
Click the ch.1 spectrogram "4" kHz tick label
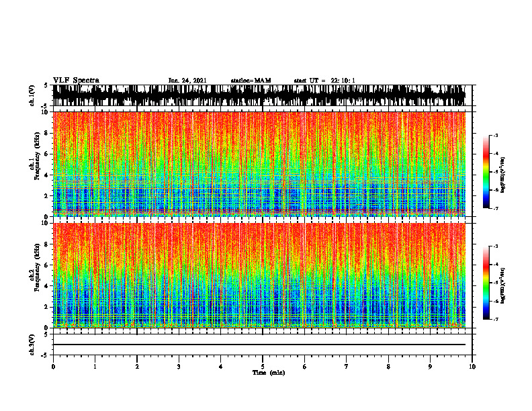click(x=46, y=175)
